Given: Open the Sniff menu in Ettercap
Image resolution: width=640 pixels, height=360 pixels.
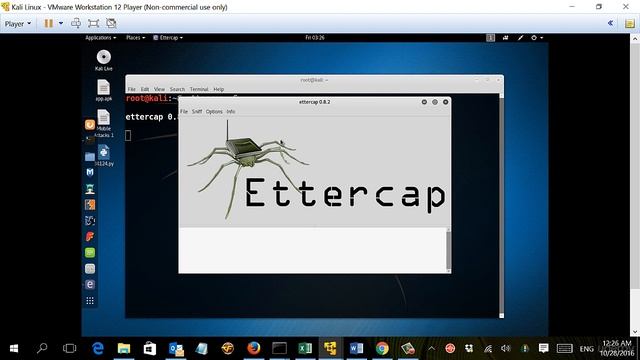Looking at the screenshot, I should (x=197, y=111).
